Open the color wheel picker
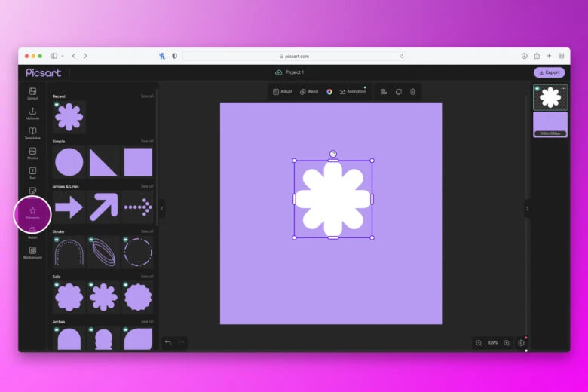This screenshot has width=588, height=392. [329, 92]
